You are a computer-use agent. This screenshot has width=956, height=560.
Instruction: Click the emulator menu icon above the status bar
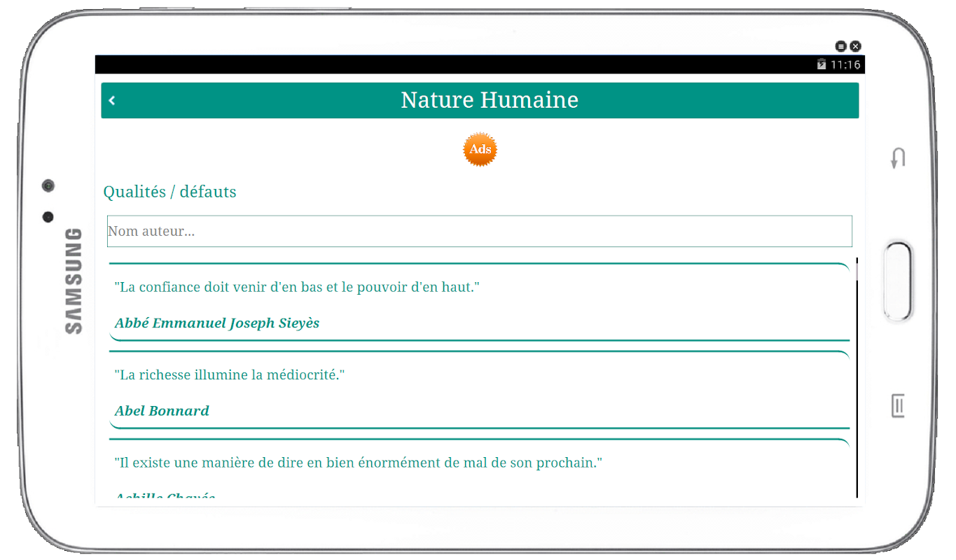click(841, 46)
